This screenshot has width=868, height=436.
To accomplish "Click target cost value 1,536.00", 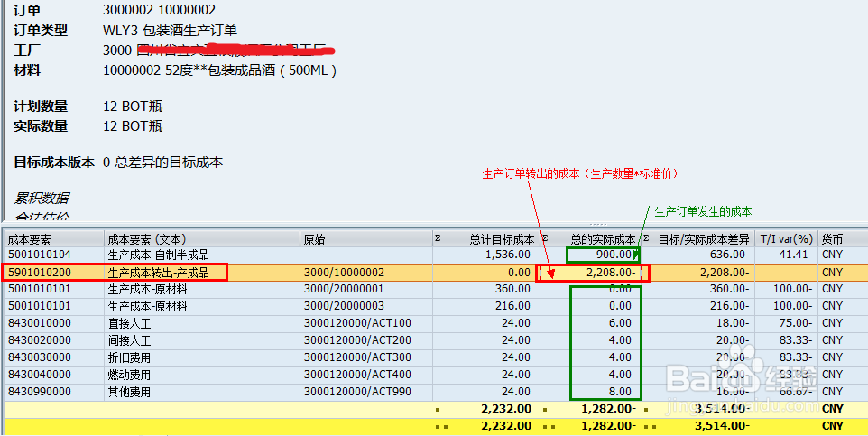I will (x=508, y=255).
